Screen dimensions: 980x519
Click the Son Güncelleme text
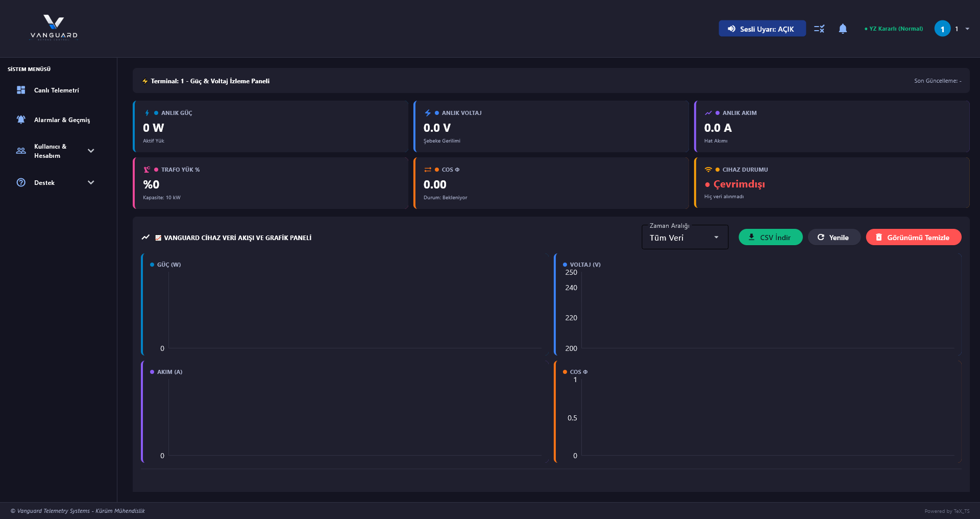(x=938, y=81)
